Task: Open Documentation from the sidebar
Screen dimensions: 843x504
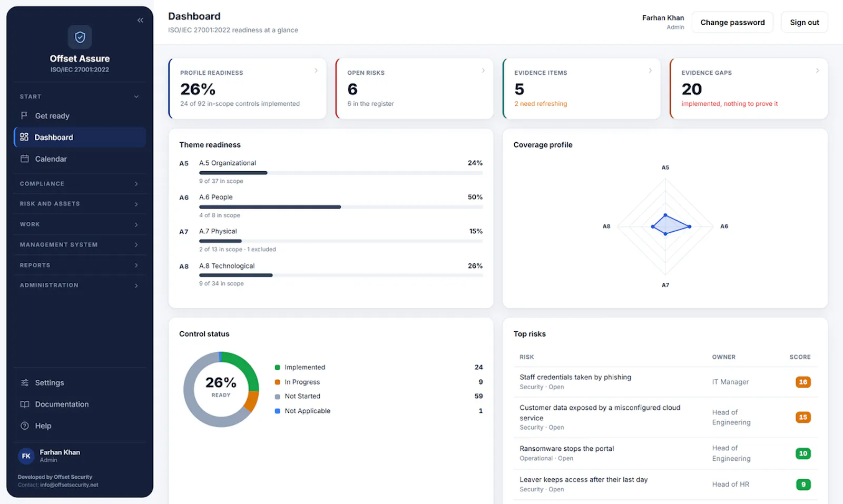Action: coord(80,404)
